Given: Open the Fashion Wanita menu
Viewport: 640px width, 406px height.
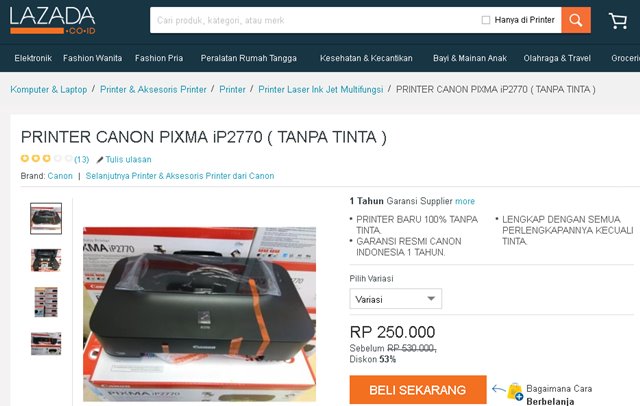Looking at the screenshot, I should [93, 58].
